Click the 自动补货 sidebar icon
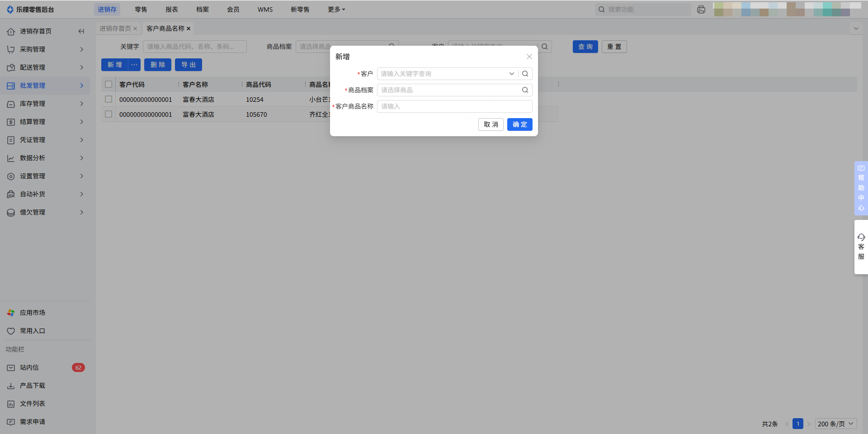This screenshot has height=434, width=868. point(11,194)
